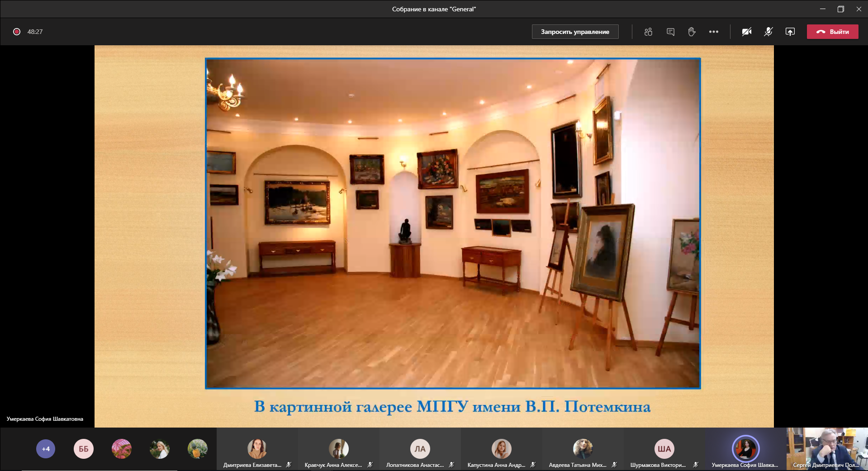
Task: Select the ББ participant avatar
Action: 84,449
